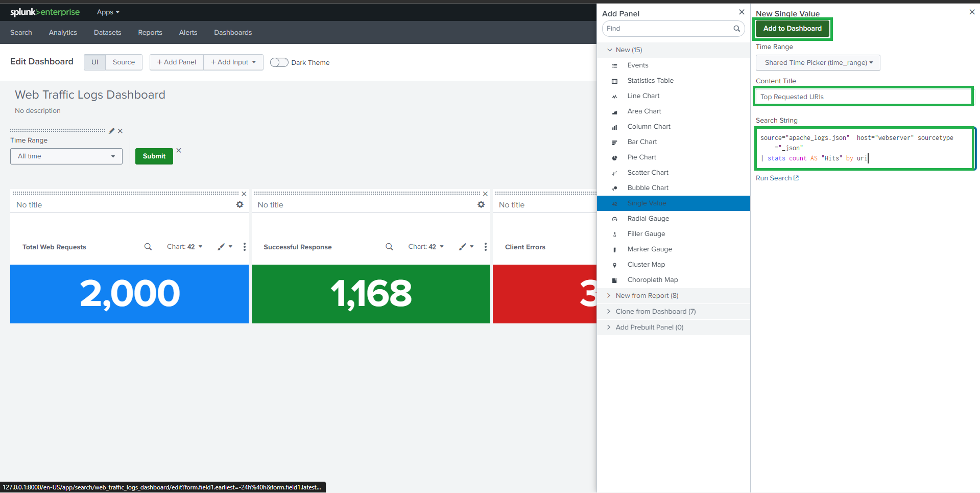Open settings gear for first No title panel

pyautogui.click(x=240, y=204)
